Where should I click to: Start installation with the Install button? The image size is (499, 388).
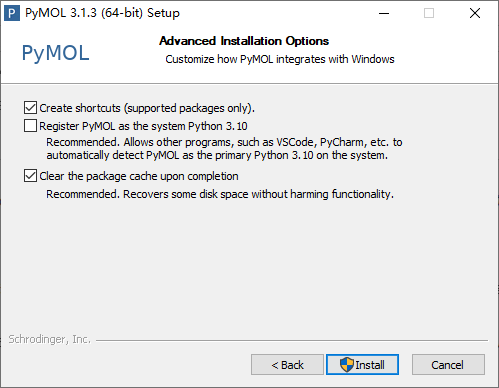(362, 365)
